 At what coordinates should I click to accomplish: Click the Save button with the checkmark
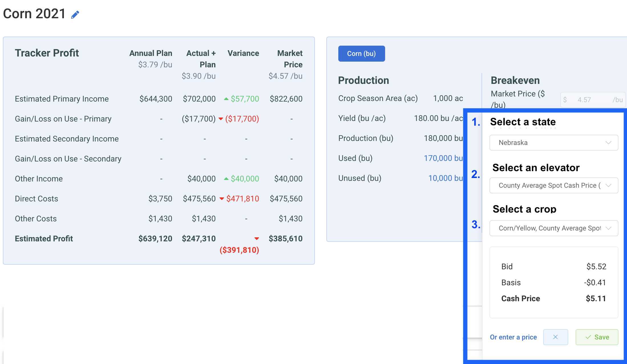tap(597, 337)
